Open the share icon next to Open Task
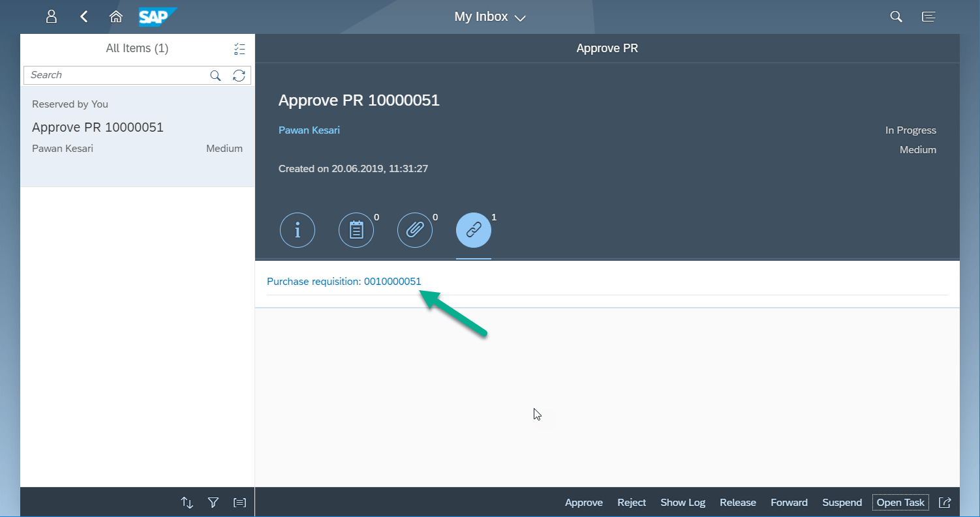980x517 pixels. [x=945, y=502]
